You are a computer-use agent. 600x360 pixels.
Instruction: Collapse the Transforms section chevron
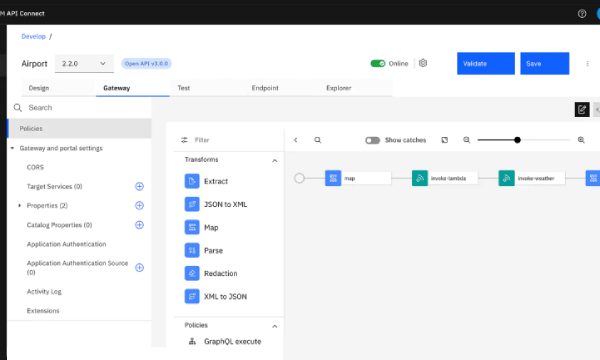pos(274,161)
